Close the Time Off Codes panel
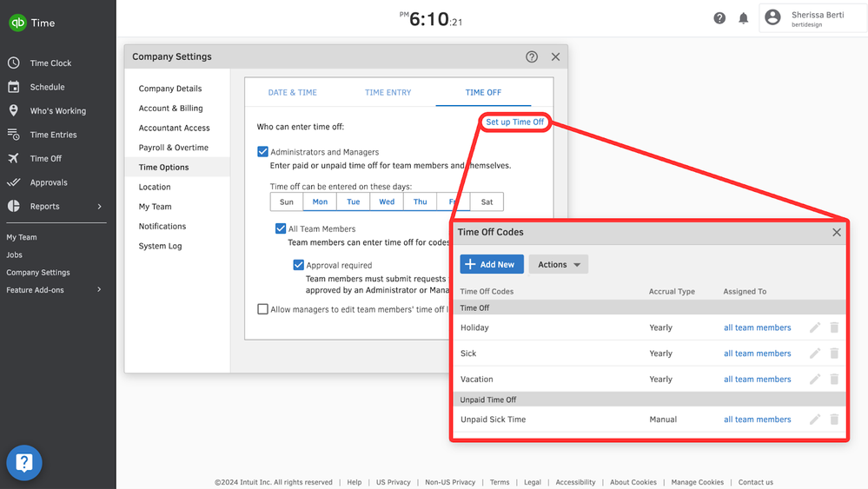This screenshot has height=489, width=868. point(837,232)
